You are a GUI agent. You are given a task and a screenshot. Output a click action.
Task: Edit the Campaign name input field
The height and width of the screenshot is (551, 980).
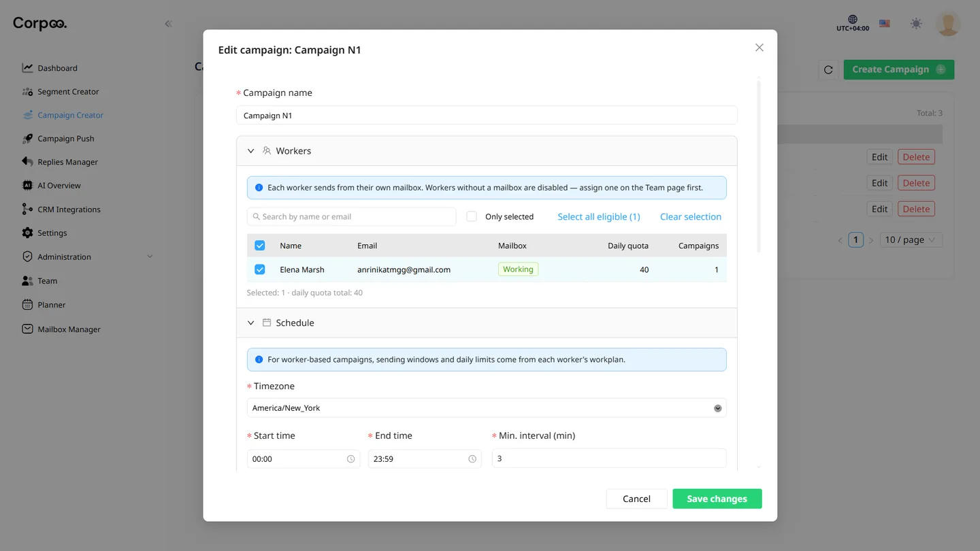[x=487, y=116]
